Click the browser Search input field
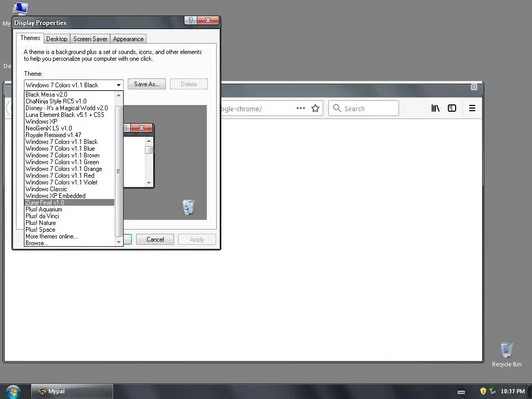The image size is (532, 399). (x=363, y=108)
